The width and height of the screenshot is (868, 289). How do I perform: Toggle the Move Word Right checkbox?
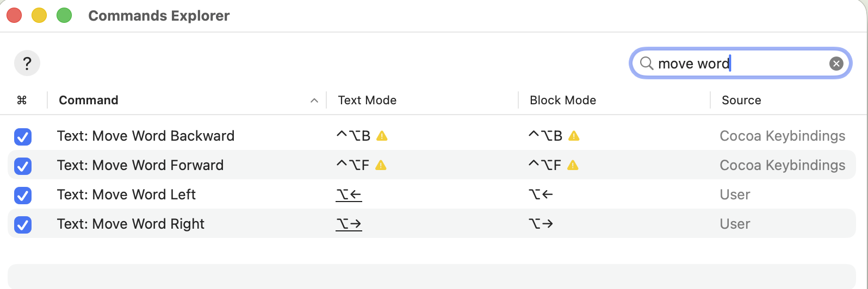coord(23,224)
